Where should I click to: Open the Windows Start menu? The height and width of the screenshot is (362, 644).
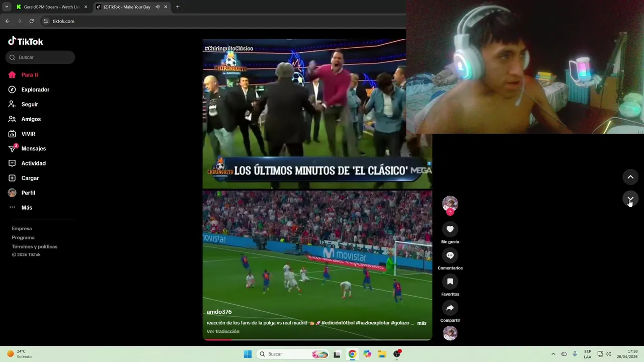(248, 354)
